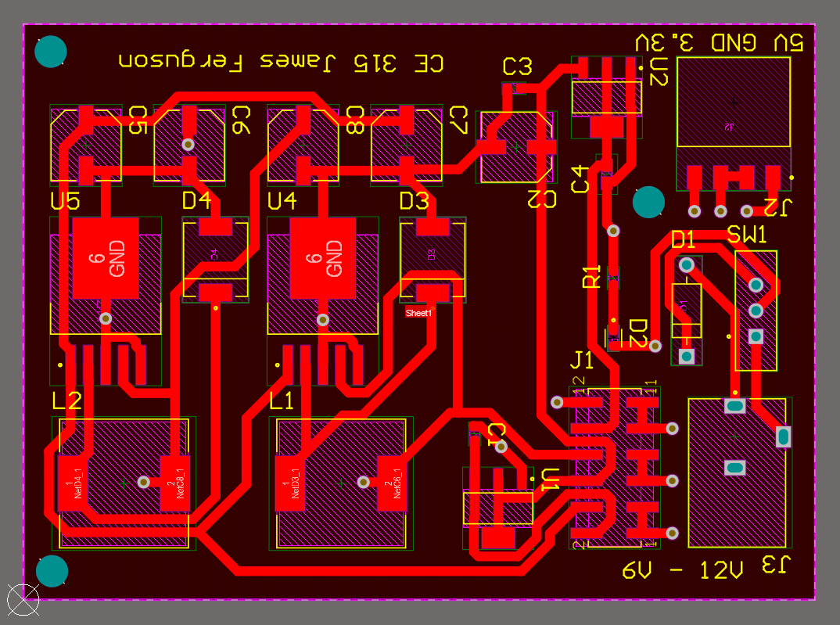This screenshot has height=625, width=840.
Task: Click the board origin crosshair marker
Action: (23, 600)
